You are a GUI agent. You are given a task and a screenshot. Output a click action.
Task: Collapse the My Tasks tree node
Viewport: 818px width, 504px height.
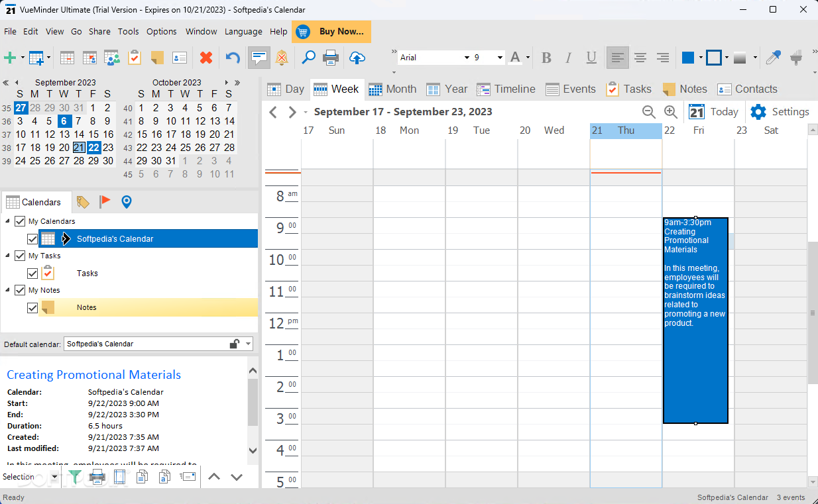click(7, 256)
